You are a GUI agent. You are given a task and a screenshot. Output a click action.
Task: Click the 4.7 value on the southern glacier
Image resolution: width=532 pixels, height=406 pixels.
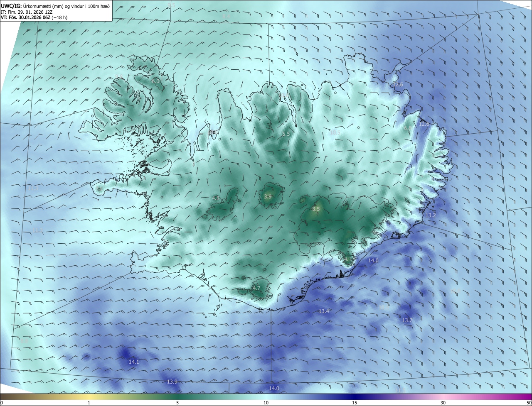tap(256, 289)
